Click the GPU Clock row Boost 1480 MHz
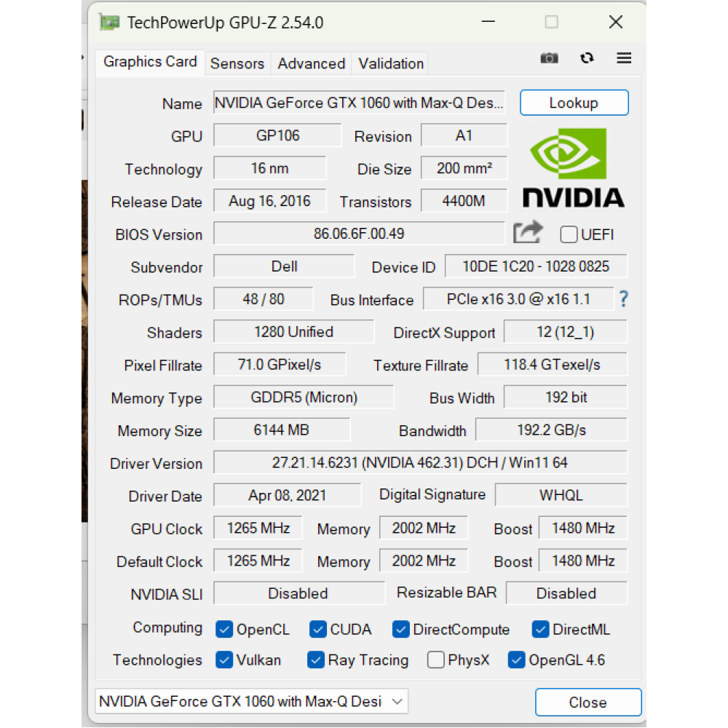728x728 pixels. (582, 528)
